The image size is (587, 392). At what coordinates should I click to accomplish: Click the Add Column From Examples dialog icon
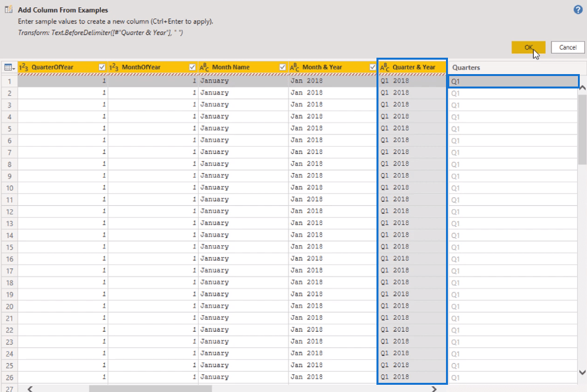[x=9, y=9]
